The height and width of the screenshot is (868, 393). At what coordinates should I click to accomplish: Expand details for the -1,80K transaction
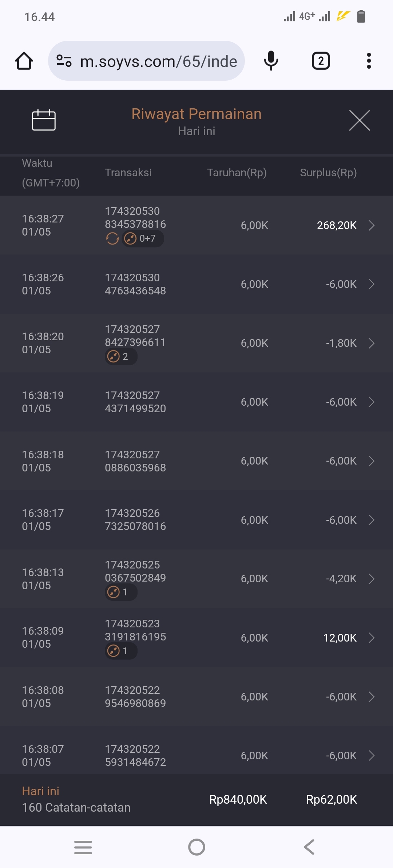click(x=371, y=343)
